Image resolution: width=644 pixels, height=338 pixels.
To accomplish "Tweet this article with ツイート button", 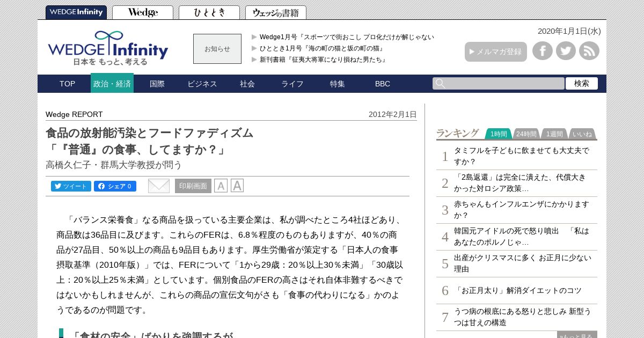I will coord(71,186).
